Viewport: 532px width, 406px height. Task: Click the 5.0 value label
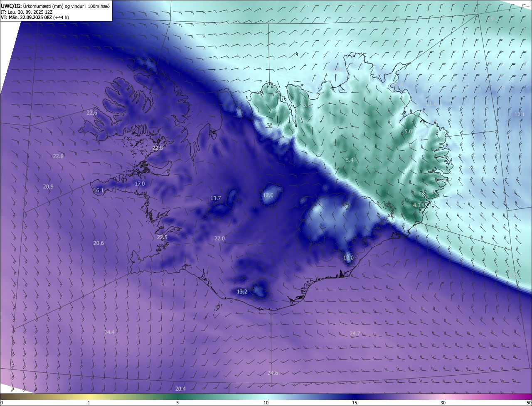click(408, 131)
